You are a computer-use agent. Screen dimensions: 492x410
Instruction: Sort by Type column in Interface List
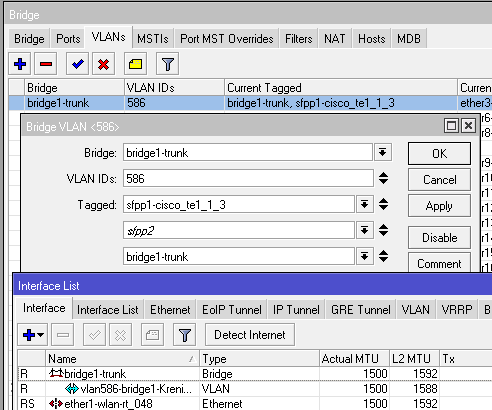[259, 359]
